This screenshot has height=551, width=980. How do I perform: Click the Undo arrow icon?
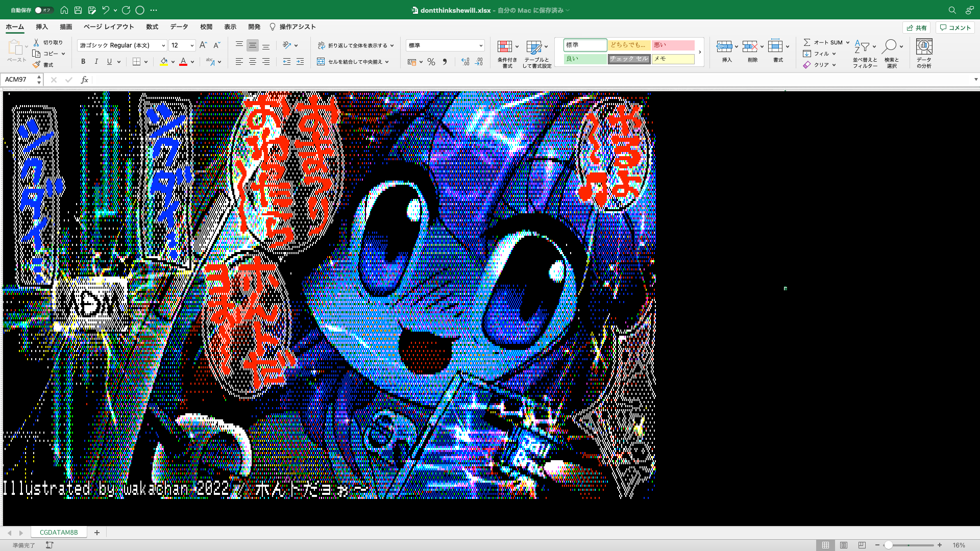pyautogui.click(x=106, y=10)
